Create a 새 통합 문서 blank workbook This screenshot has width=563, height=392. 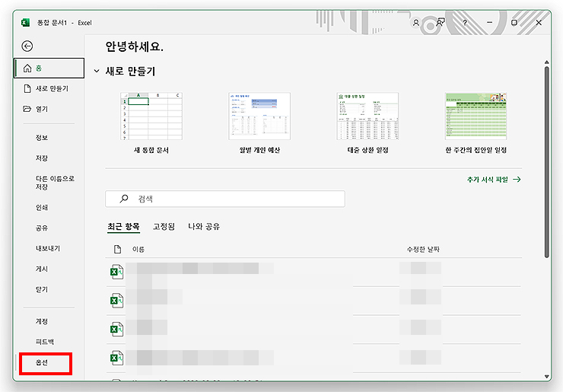tap(151, 123)
